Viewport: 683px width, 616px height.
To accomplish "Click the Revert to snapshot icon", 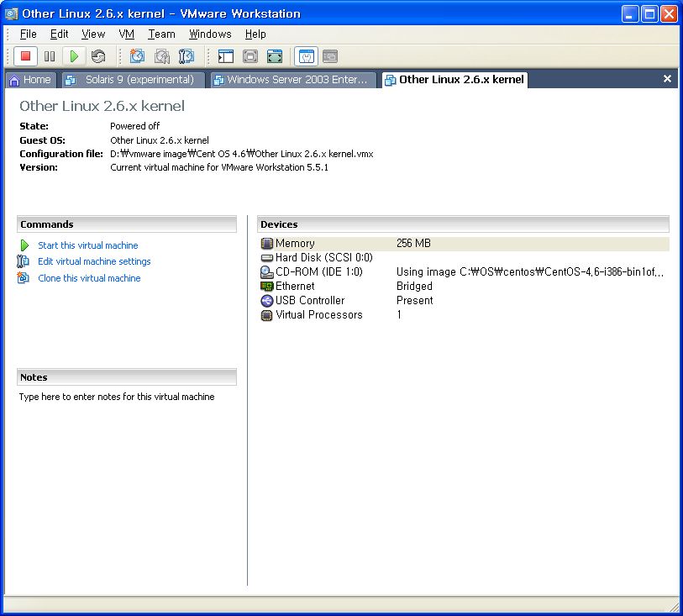I will (161, 56).
